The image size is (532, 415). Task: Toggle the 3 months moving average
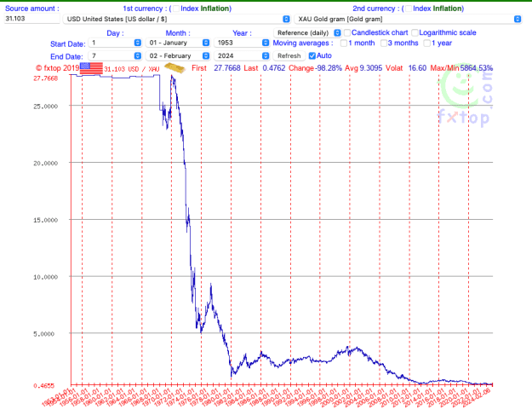[x=384, y=43]
